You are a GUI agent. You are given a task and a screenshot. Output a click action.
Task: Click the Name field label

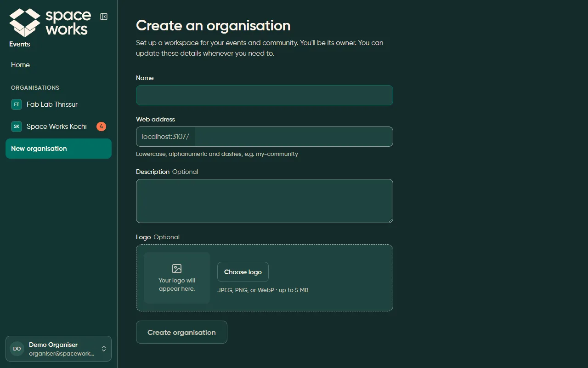145,78
